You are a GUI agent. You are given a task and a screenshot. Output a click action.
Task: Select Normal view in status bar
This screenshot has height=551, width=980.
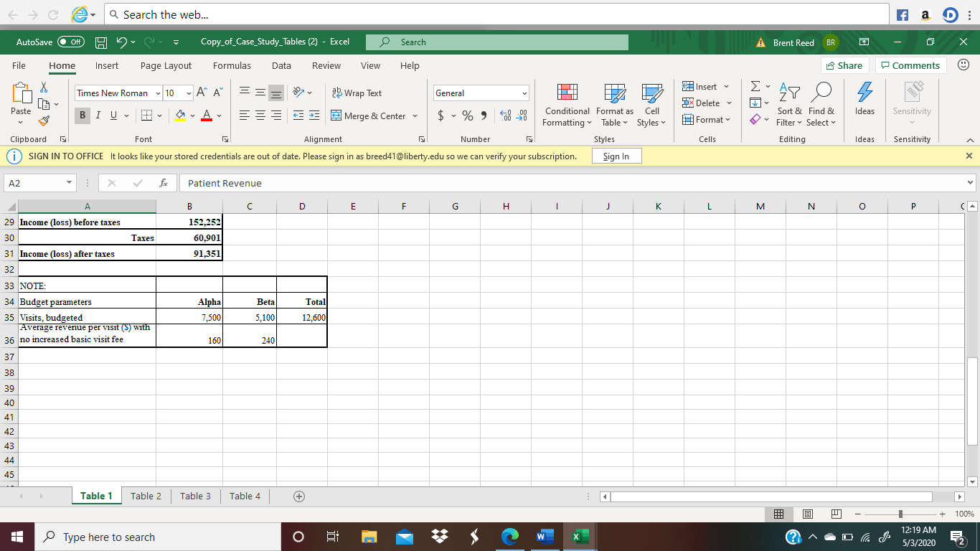coord(778,514)
